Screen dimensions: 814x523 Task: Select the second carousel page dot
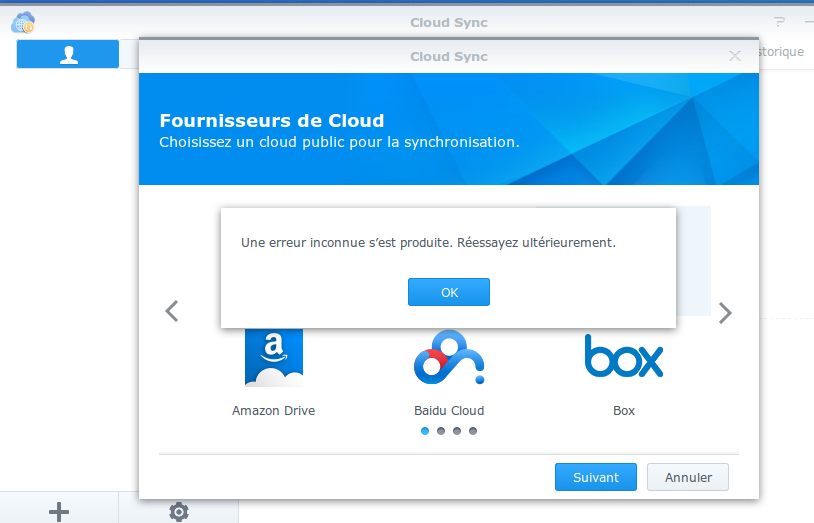tap(441, 431)
